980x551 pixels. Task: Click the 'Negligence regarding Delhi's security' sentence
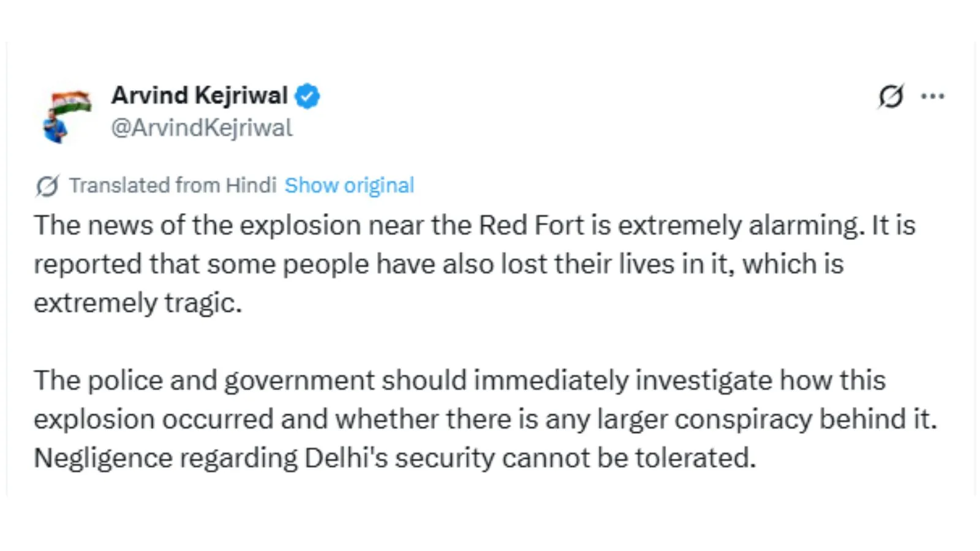(x=394, y=458)
